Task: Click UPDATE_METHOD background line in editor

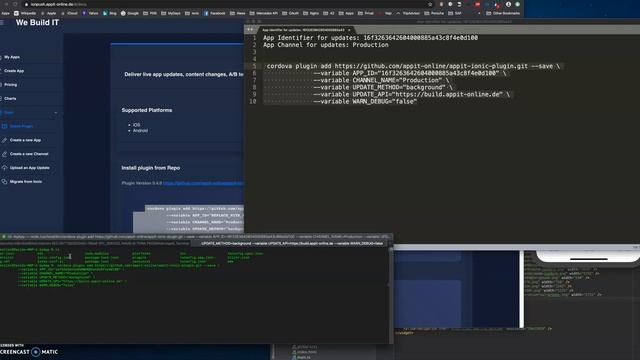Action: coord(383,87)
